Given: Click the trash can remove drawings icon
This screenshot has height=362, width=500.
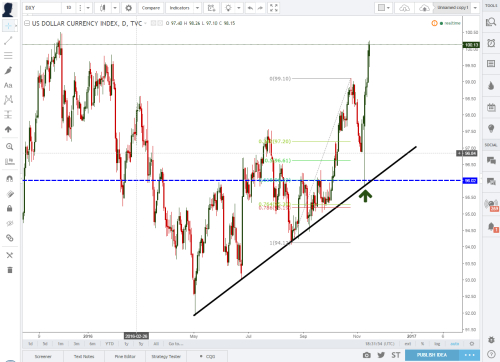Looking at the screenshot, I should 10,270.
